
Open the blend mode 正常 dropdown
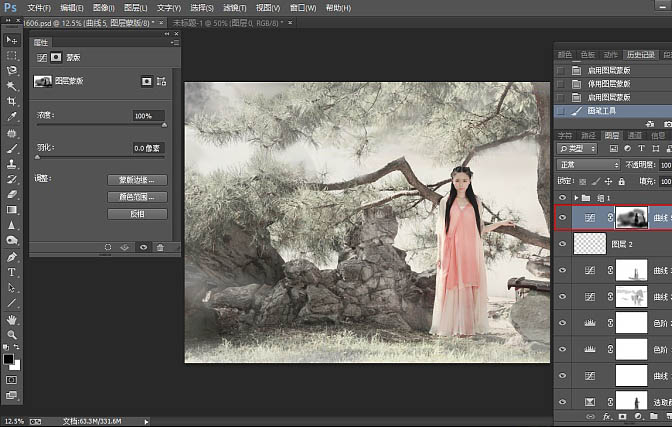point(588,165)
